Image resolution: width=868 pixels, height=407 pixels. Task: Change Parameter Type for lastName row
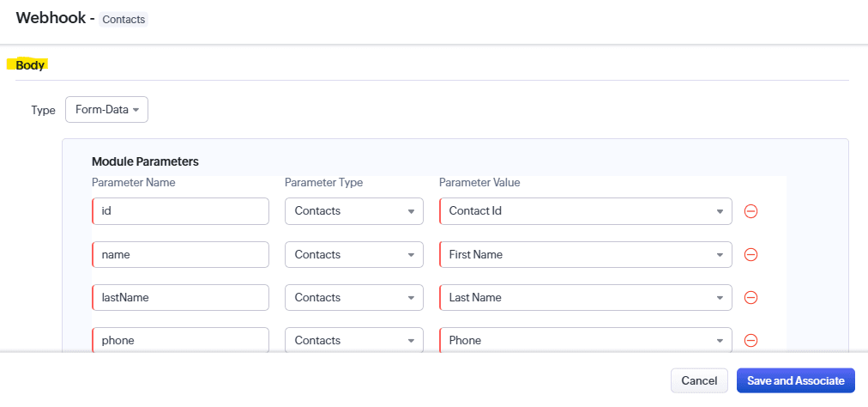click(x=353, y=297)
